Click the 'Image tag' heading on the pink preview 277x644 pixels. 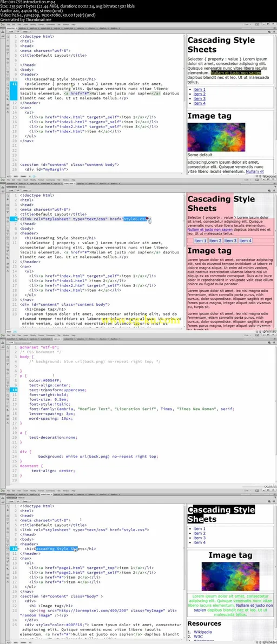coord(209,251)
